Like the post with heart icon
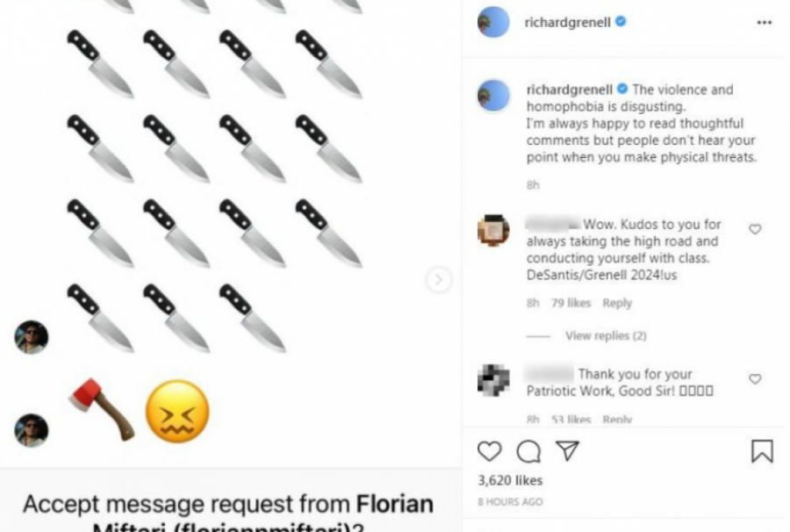This screenshot has height=532, width=790. point(489,451)
